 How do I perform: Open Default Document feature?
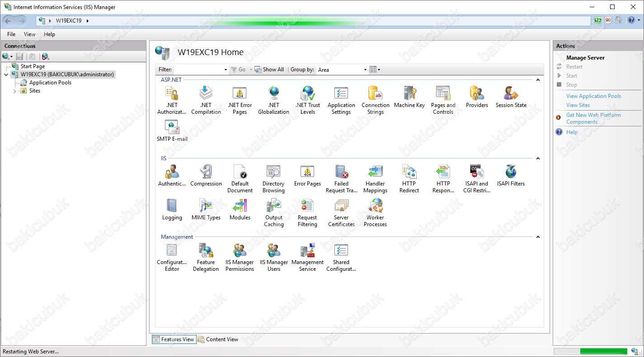[240, 179]
